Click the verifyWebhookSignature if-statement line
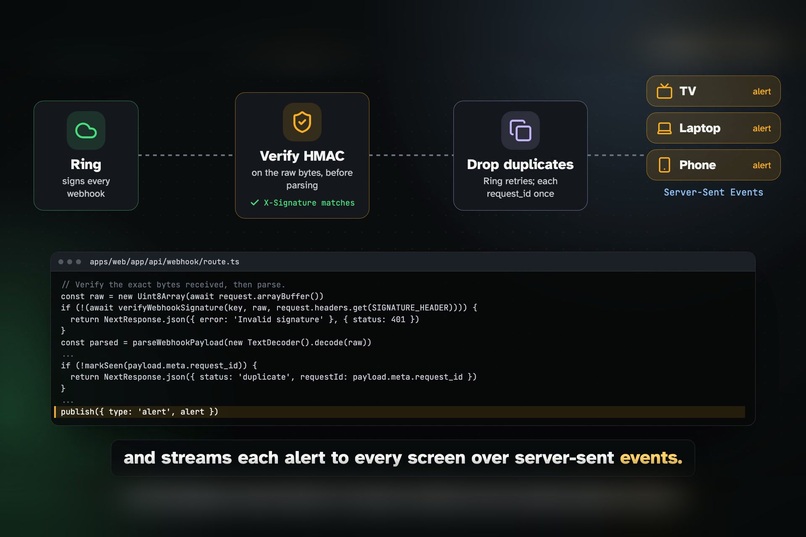The height and width of the screenshot is (537, 806). (x=269, y=308)
